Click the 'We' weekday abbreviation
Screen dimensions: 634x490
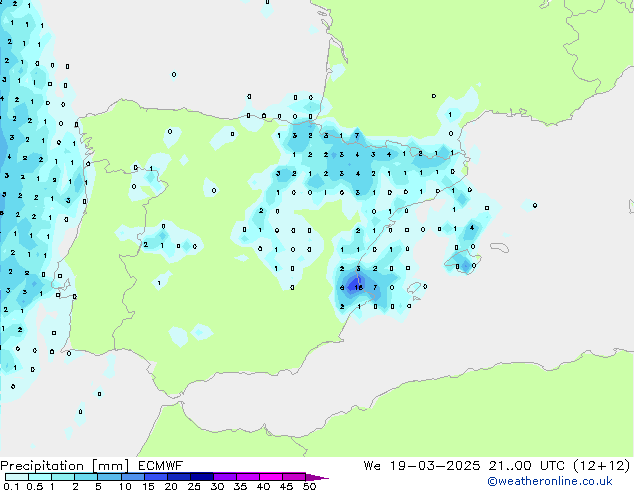[372, 466]
